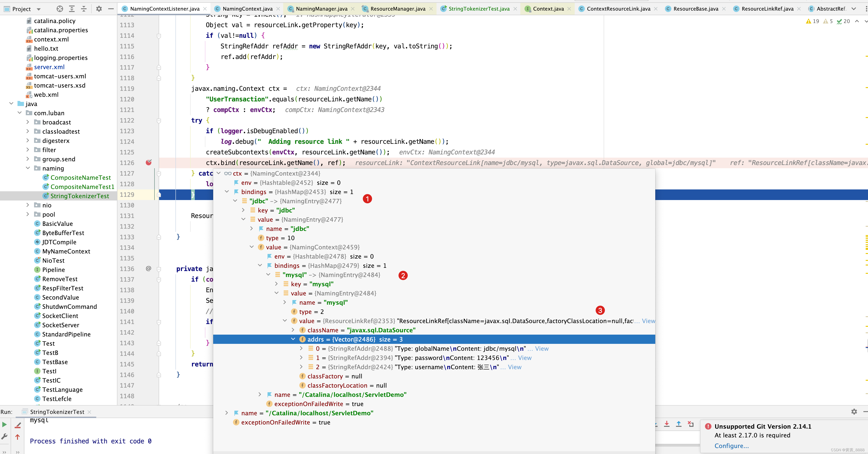The width and height of the screenshot is (868, 454).
Task: Click line number 1129 in gutter
Action: coord(127,195)
